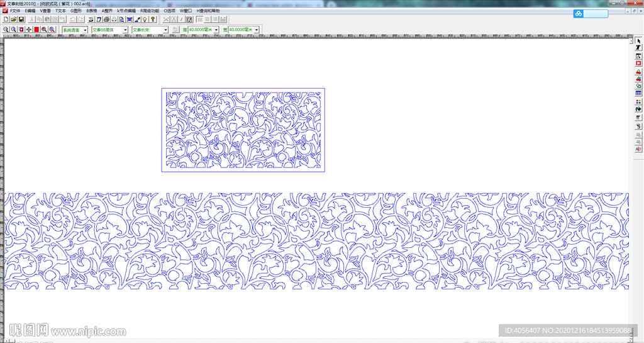Select the italic T text tool
The width and height of the screenshot is (644, 343).
pyautogui.click(x=638, y=48)
